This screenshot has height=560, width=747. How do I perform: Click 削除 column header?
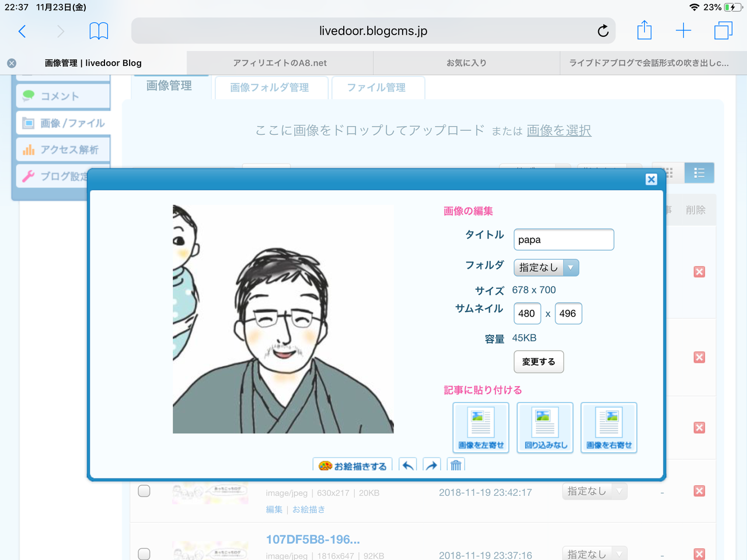tap(696, 210)
